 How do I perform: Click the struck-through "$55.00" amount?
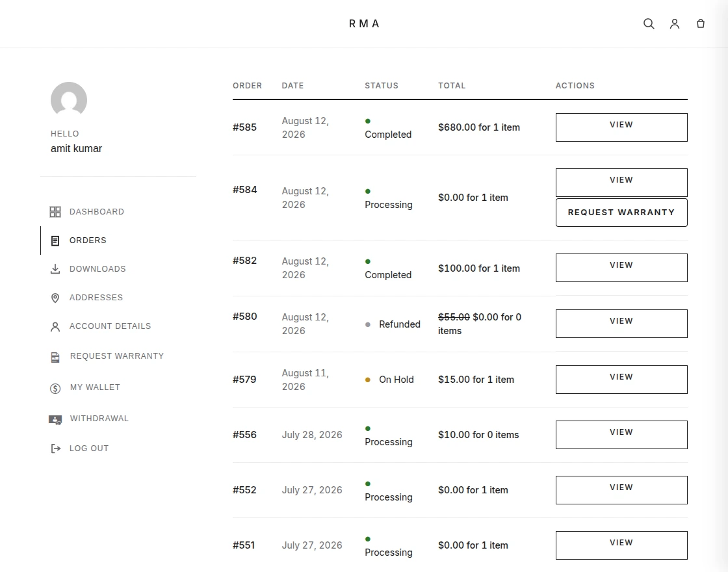point(454,317)
